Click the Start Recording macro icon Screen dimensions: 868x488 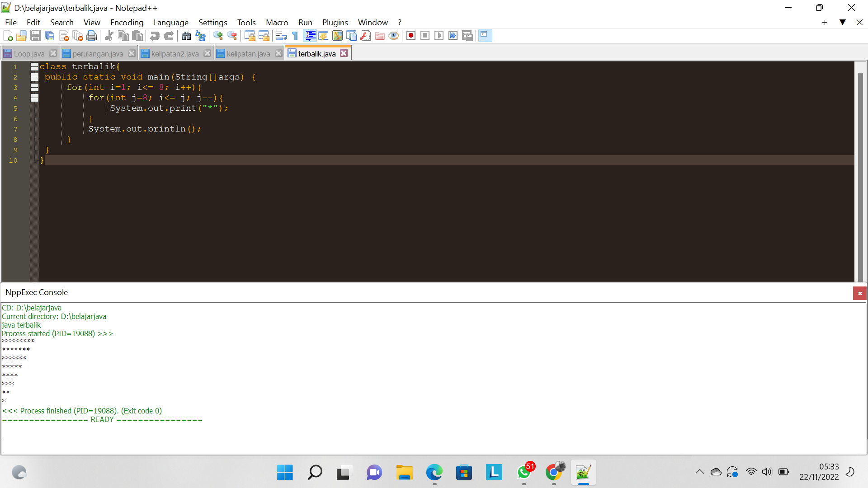410,36
